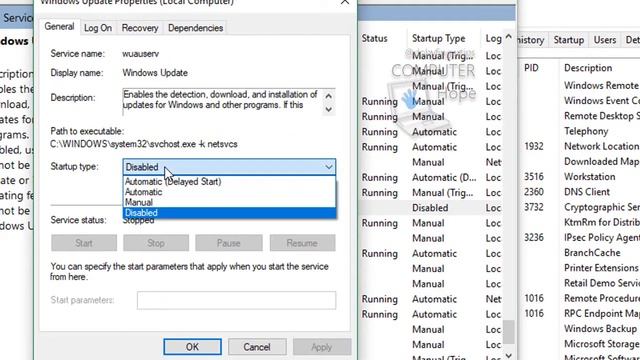Open the Dependencies tab
The height and width of the screenshot is (360, 640).
(196, 28)
